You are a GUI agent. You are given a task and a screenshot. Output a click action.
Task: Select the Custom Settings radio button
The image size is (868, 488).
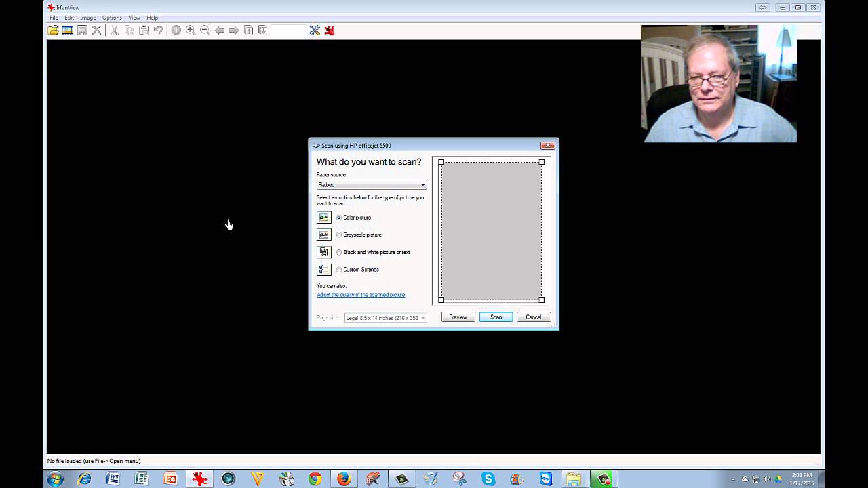tap(339, 270)
